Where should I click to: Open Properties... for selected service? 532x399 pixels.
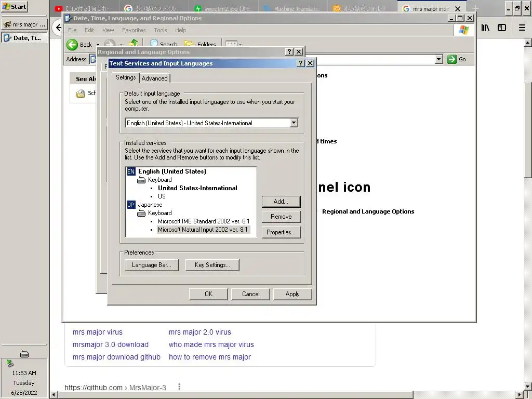[x=281, y=232]
